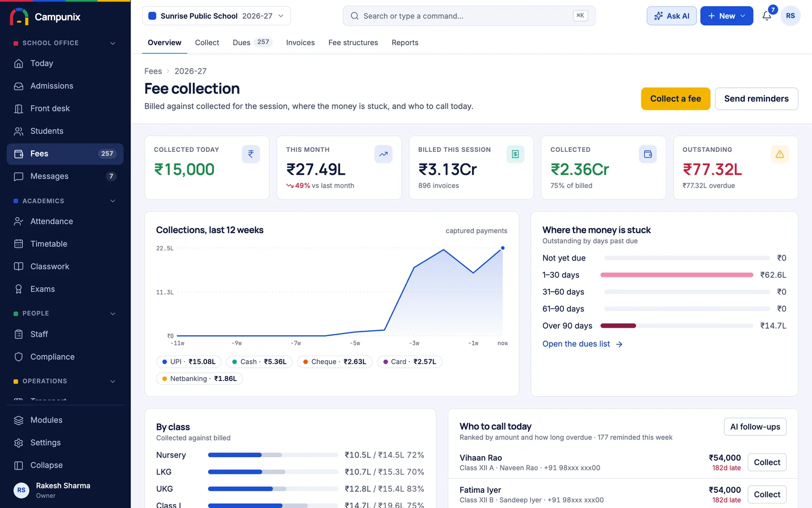Collapse the Operations section
The height and width of the screenshot is (508, 812).
click(x=113, y=381)
